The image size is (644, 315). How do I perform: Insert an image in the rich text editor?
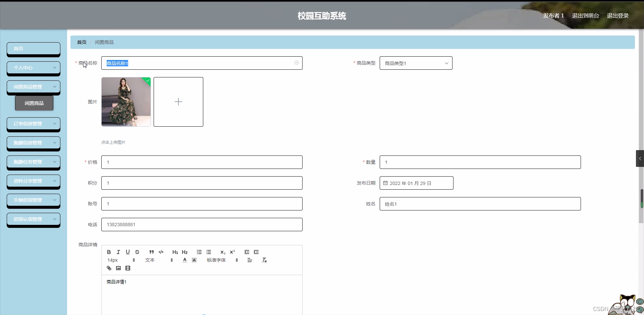118,268
